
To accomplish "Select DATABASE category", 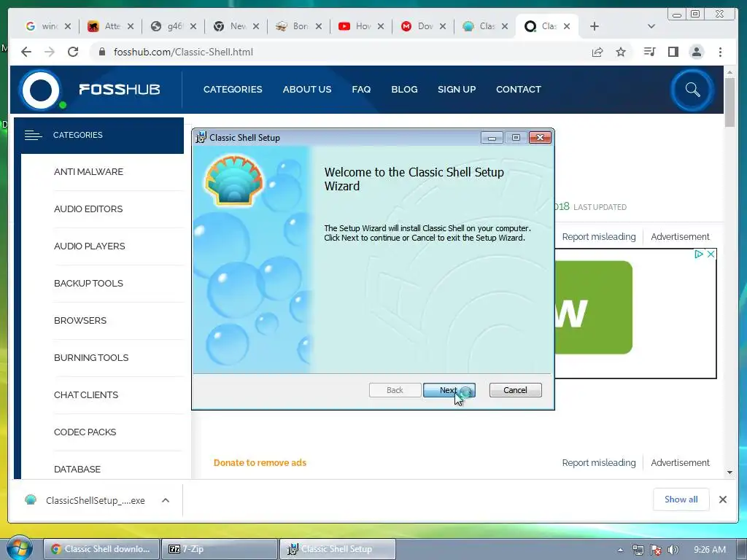I will (77, 469).
